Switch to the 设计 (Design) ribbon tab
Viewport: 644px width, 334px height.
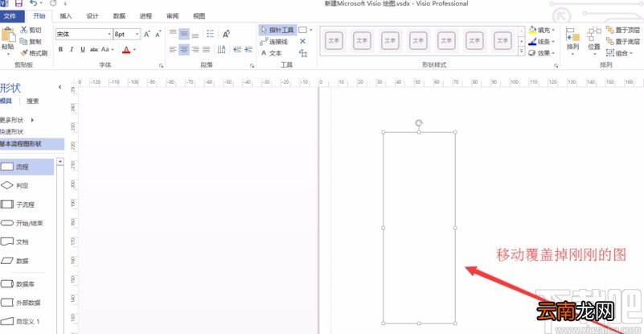click(92, 16)
